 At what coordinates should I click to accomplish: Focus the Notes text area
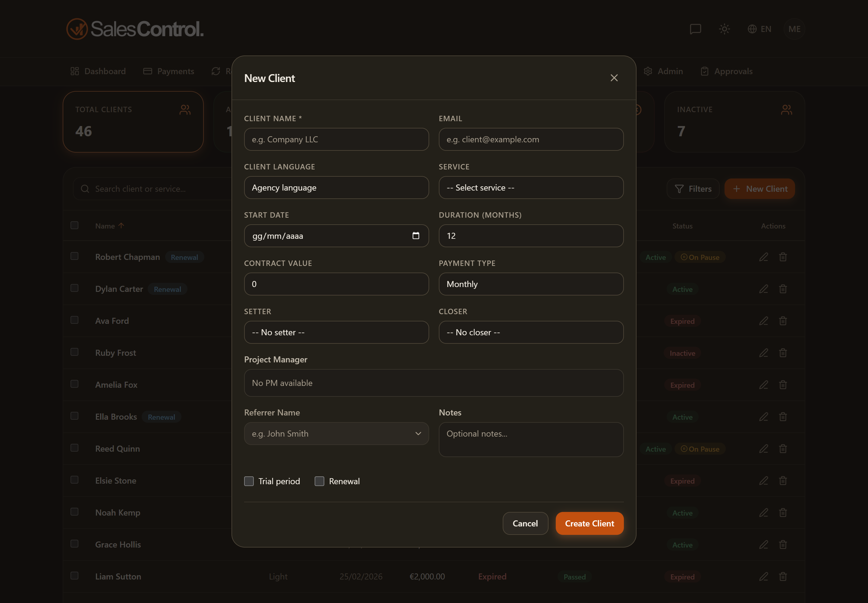point(531,439)
